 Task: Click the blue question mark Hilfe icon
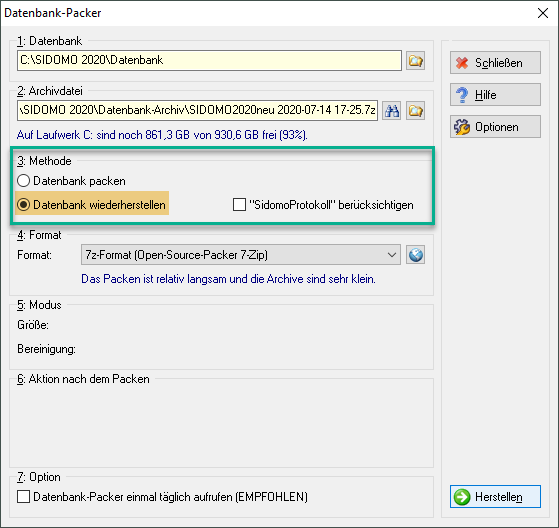(462, 95)
